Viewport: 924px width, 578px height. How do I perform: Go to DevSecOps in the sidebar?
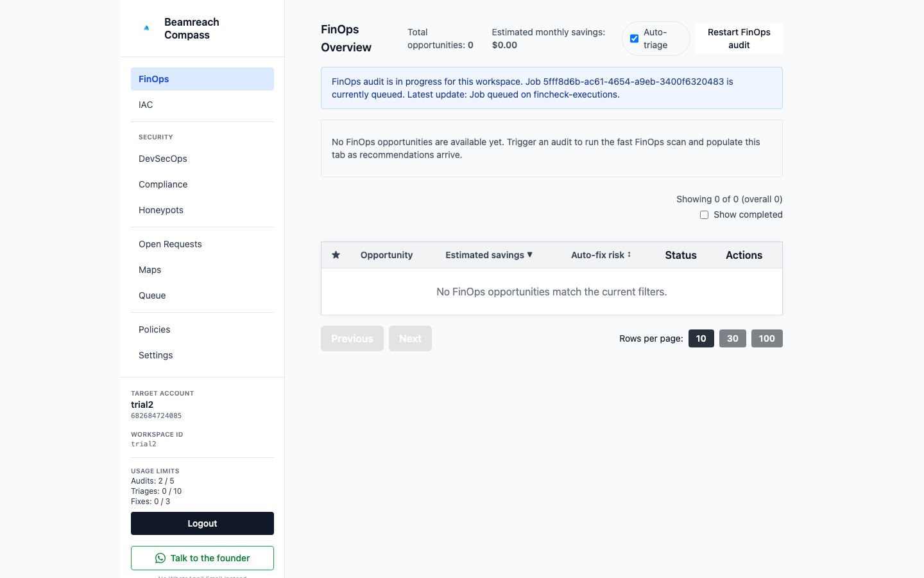click(x=202, y=159)
